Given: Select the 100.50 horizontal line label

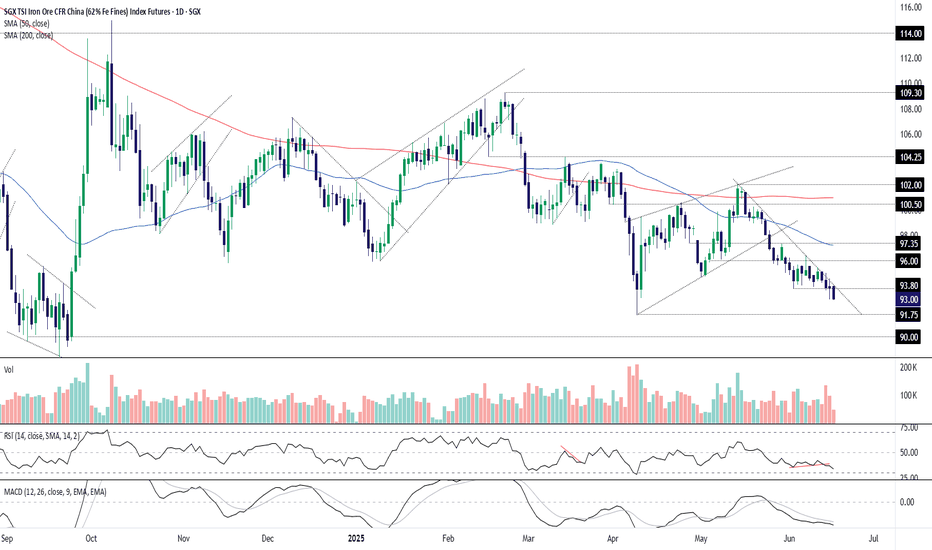Looking at the screenshot, I should [911, 205].
